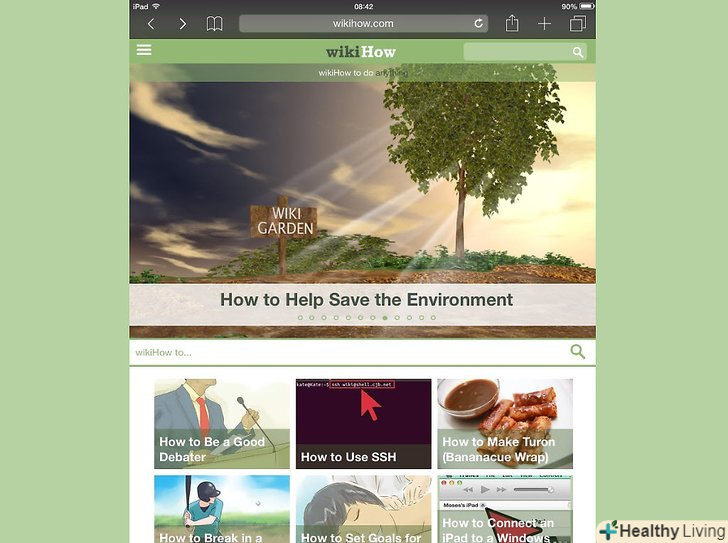The height and width of the screenshot is (543, 728).
Task: Click the 'wikiHow to do anything' tagline
Action: tap(363, 73)
